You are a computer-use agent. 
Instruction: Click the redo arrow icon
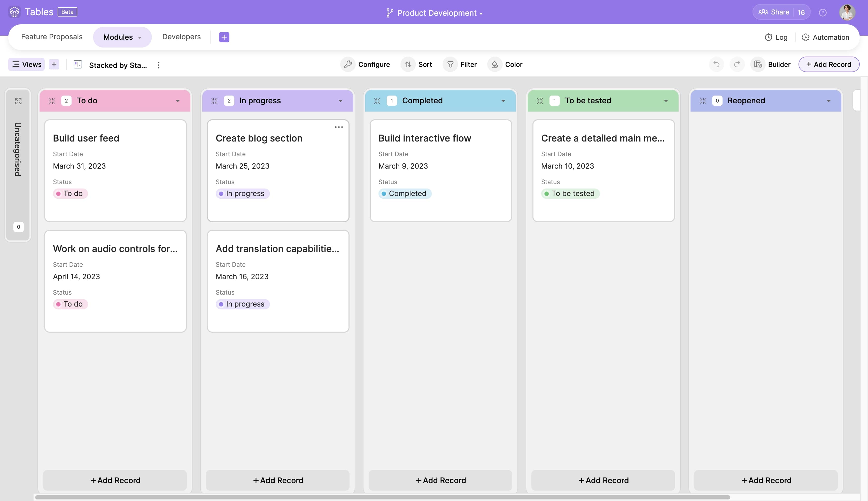click(x=737, y=64)
